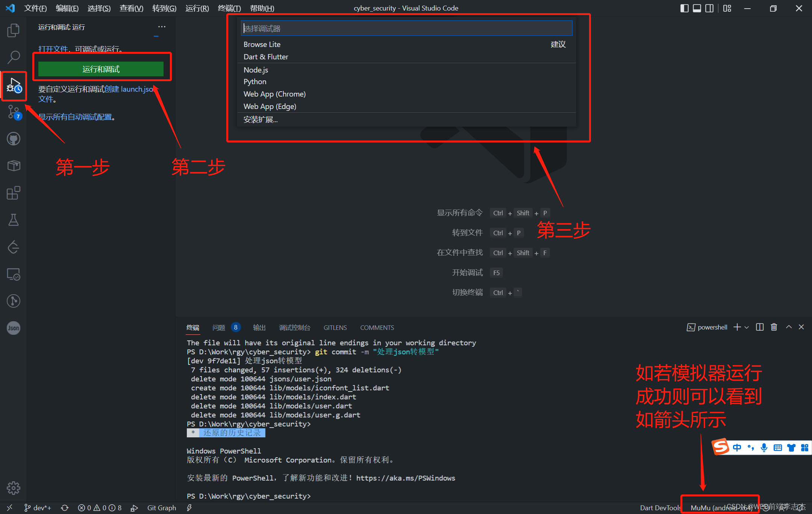Open the 转到(G) menu
812x514 pixels.
pos(164,8)
